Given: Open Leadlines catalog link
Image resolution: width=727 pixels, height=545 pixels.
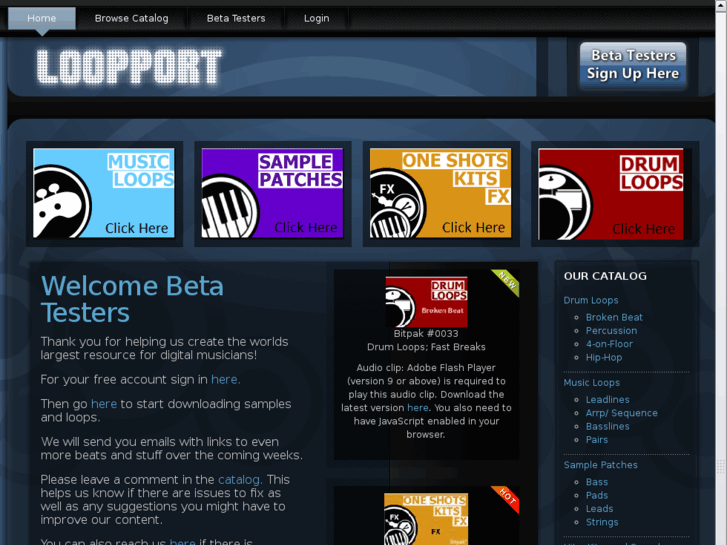Looking at the screenshot, I should click(x=607, y=400).
